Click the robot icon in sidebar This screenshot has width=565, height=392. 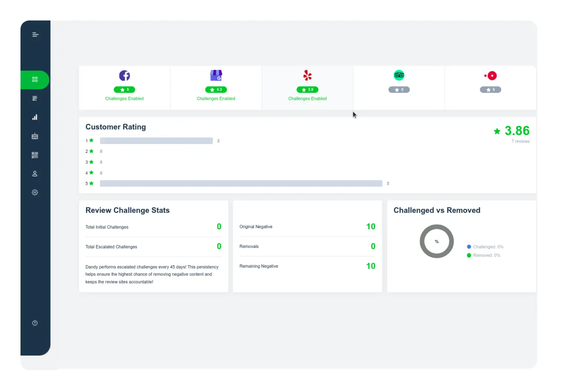point(35,136)
